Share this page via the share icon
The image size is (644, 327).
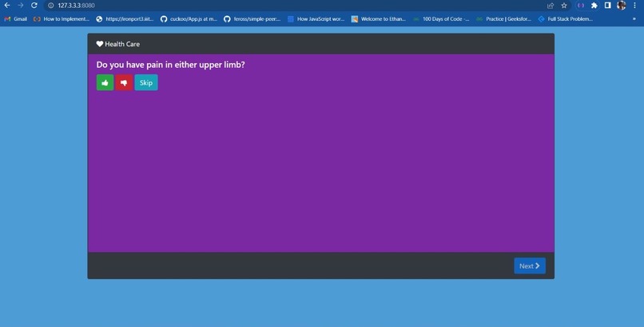[551, 6]
